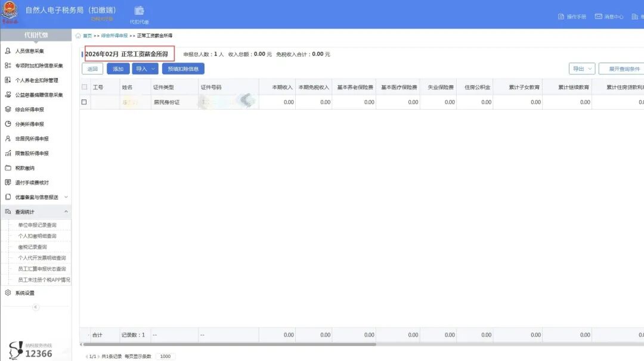Tick the select-all header checkbox
This screenshot has width=644, height=361.
84,87
